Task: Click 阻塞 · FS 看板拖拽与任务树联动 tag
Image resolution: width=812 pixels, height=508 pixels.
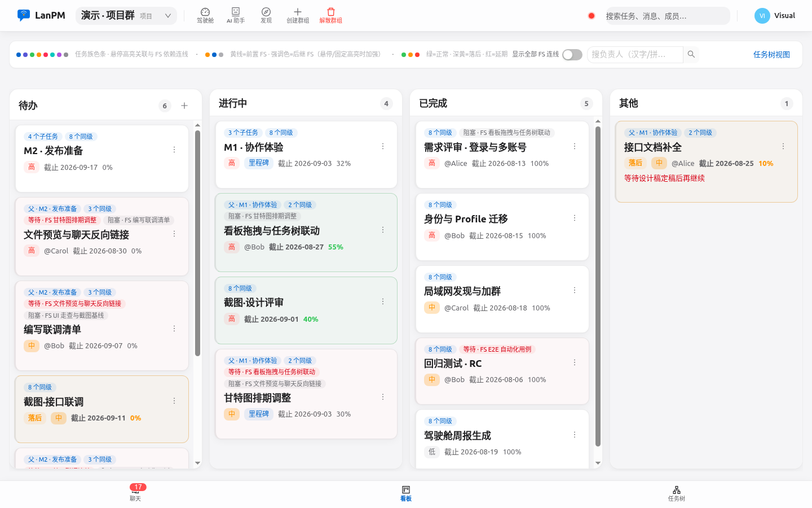Action: [507, 133]
